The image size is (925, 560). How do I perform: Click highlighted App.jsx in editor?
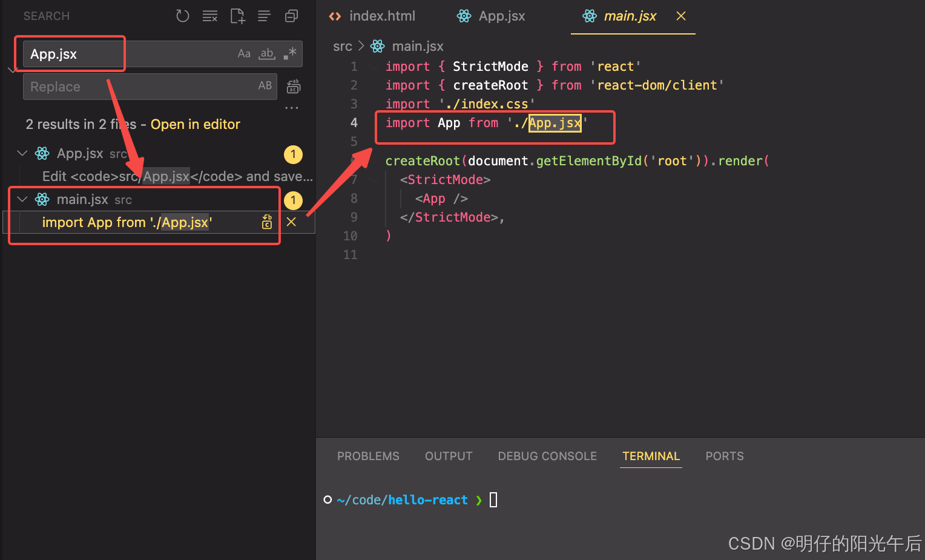click(555, 123)
